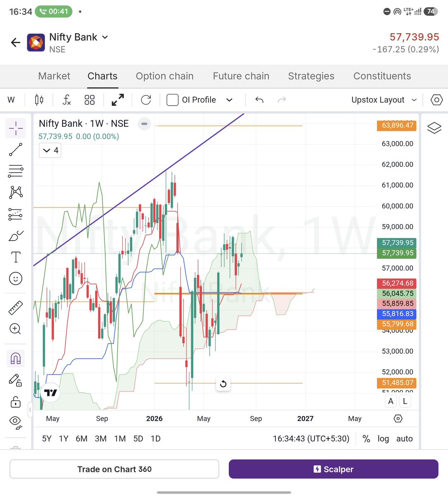Toggle stay in drawing mode pencil-lock

16,380
